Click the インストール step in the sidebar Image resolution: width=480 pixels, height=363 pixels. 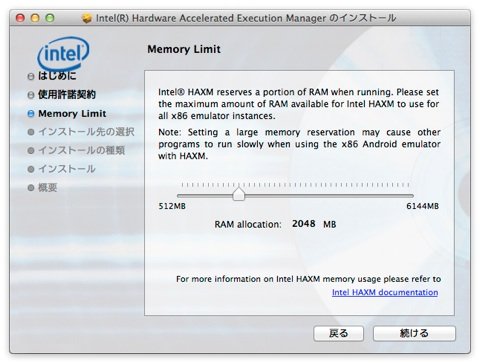[62, 169]
